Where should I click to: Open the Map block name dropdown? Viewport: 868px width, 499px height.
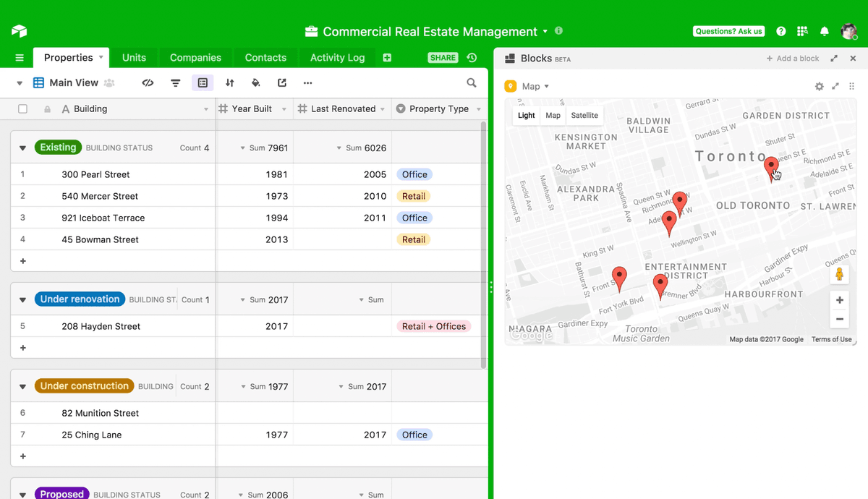pos(546,87)
